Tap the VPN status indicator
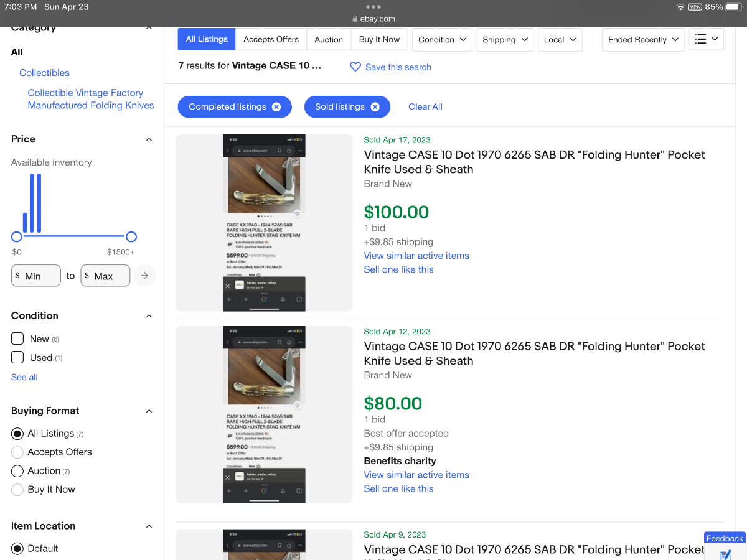Screen dimensions: 747x560 [x=695, y=7]
